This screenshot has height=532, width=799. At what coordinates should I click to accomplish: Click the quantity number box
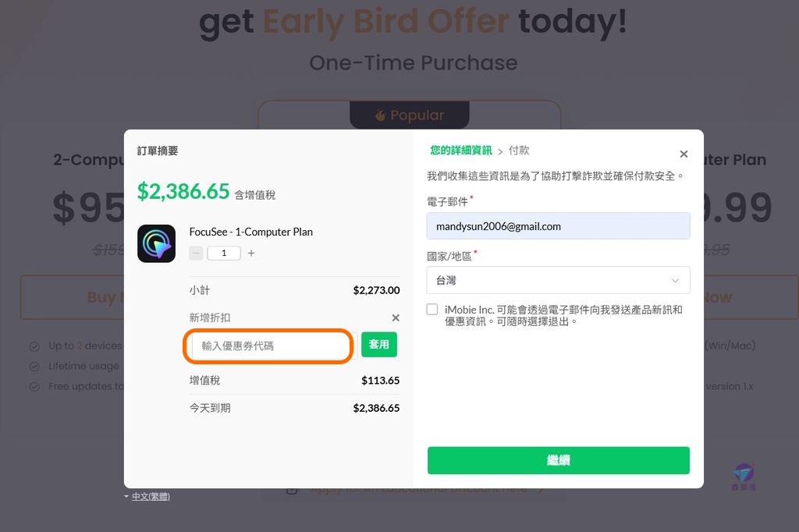(224, 254)
